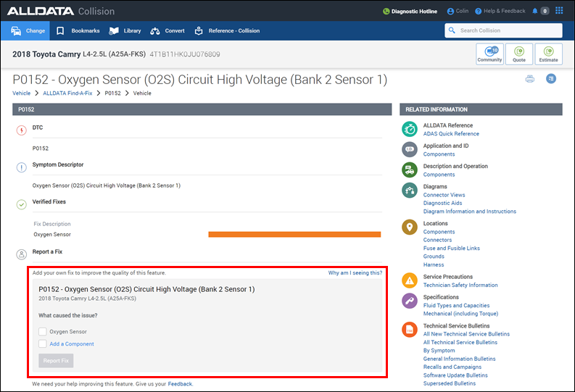Open the Change vehicle selector
Image resolution: width=575 pixels, height=392 pixels.
(x=28, y=31)
